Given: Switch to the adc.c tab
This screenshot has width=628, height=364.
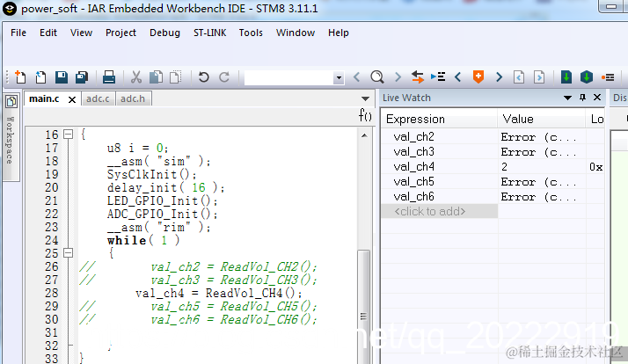Looking at the screenshot, I should [98, 98].
